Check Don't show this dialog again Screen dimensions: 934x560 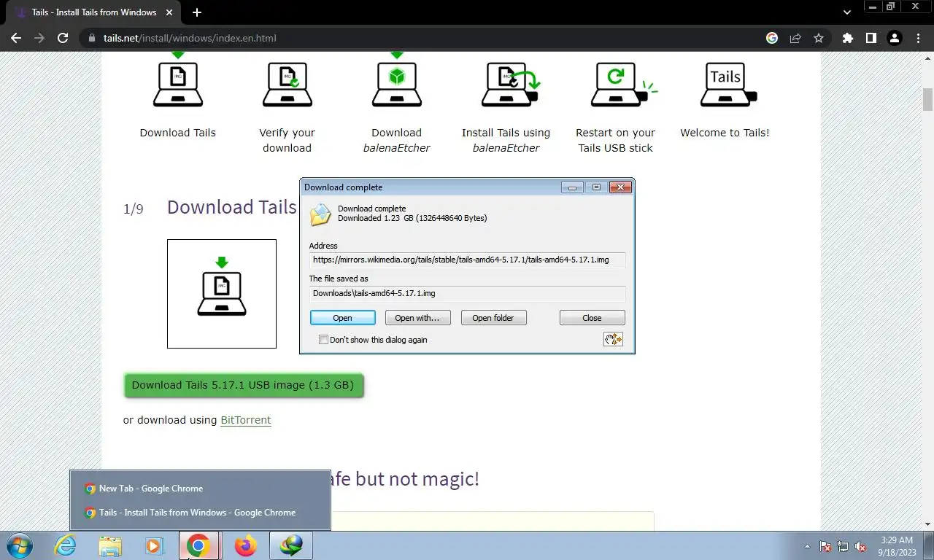tap(323, 340)
